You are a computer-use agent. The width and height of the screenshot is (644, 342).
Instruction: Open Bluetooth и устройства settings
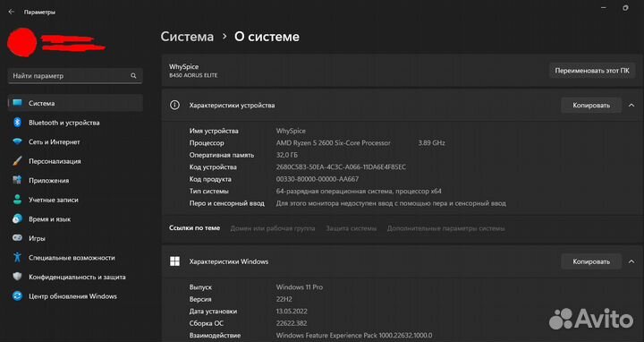(x=75, y=123)
